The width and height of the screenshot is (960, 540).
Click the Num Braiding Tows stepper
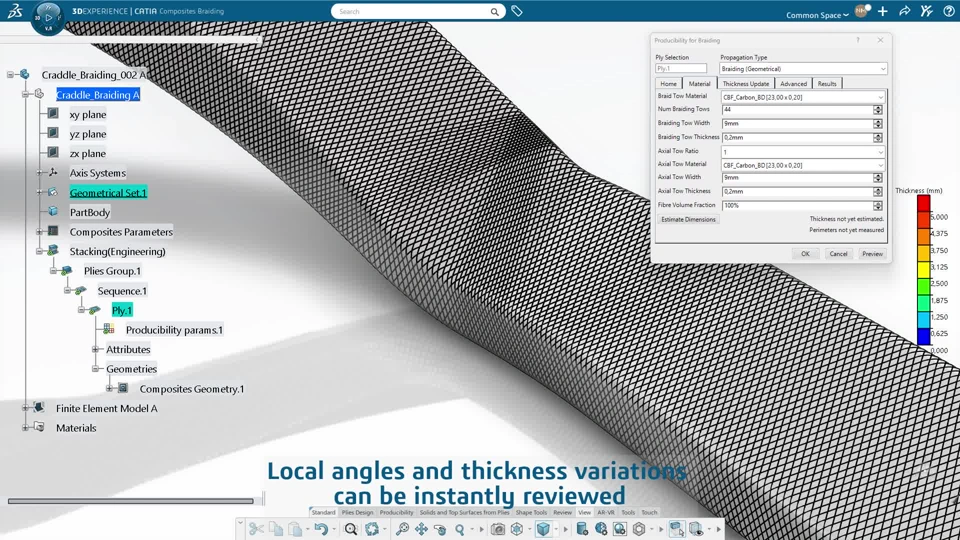tap(878, 110)
